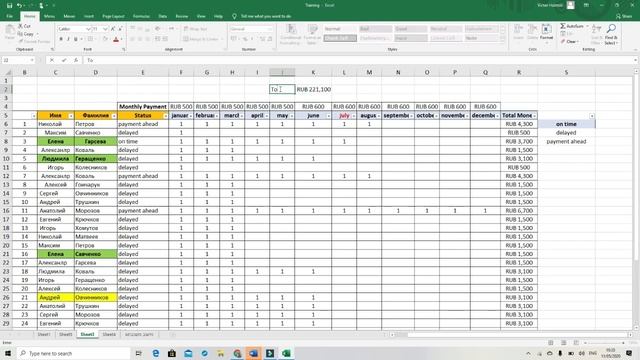
Task: Click the red Font Color icon
Action: (x=116, y=39)
